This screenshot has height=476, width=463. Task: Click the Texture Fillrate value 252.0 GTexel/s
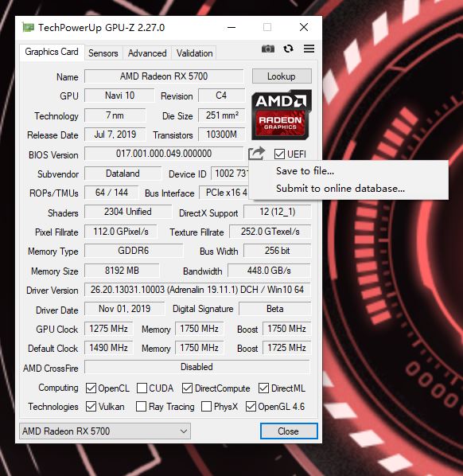point(270,232)
